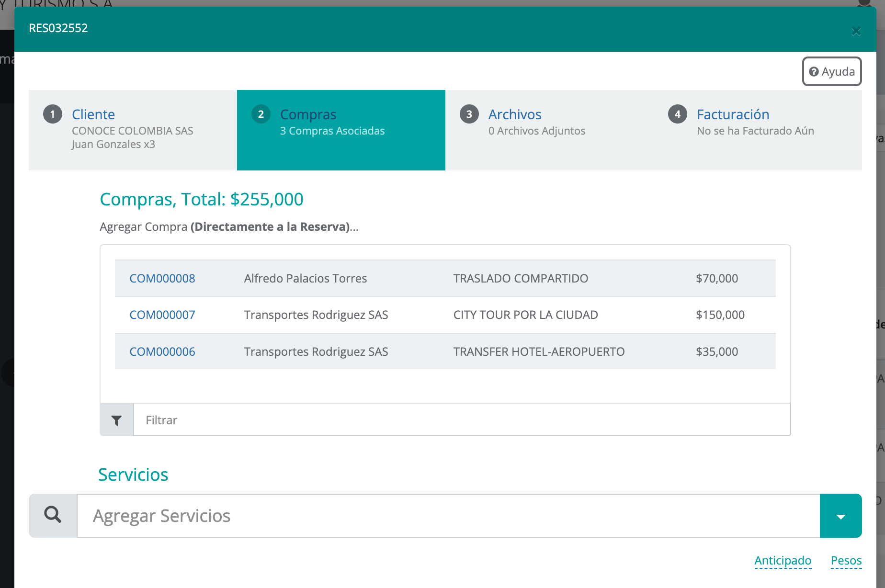Click the Servicios section heading

click(x=133, y=475)
